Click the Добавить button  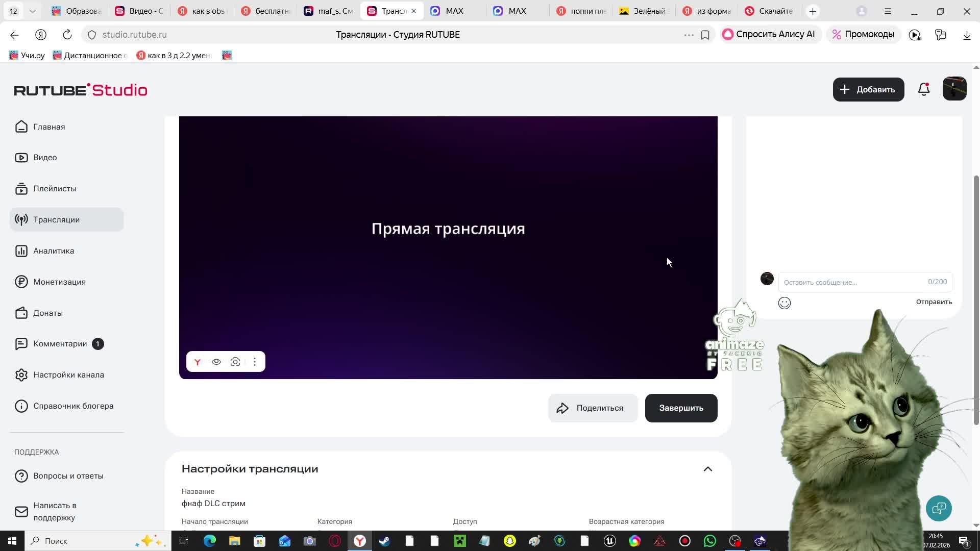[x=868, y=89]
